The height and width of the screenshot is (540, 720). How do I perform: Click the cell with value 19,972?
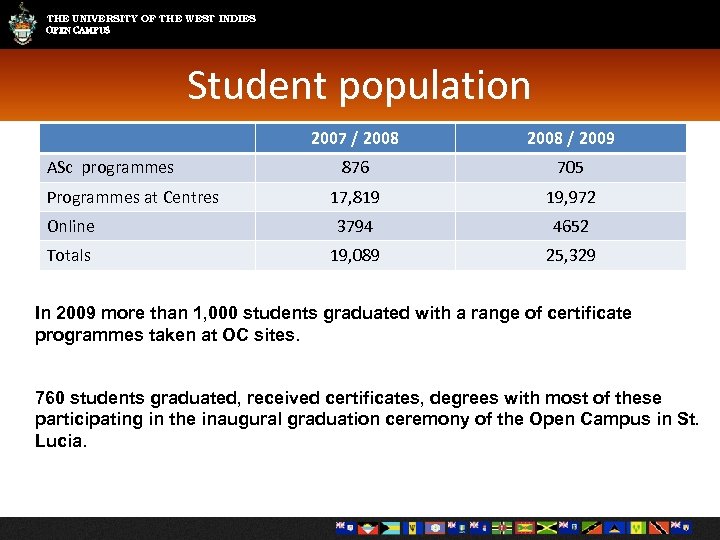571,197
